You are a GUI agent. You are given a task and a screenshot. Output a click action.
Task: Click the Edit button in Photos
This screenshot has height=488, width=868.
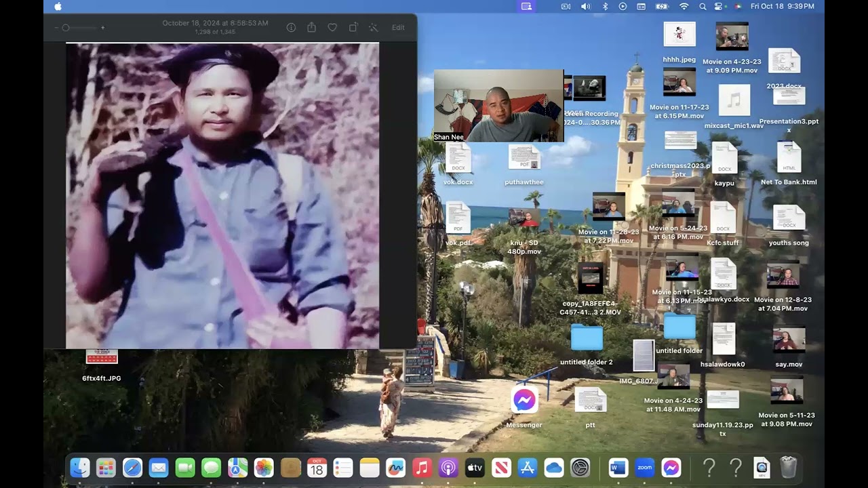point(398,28)
